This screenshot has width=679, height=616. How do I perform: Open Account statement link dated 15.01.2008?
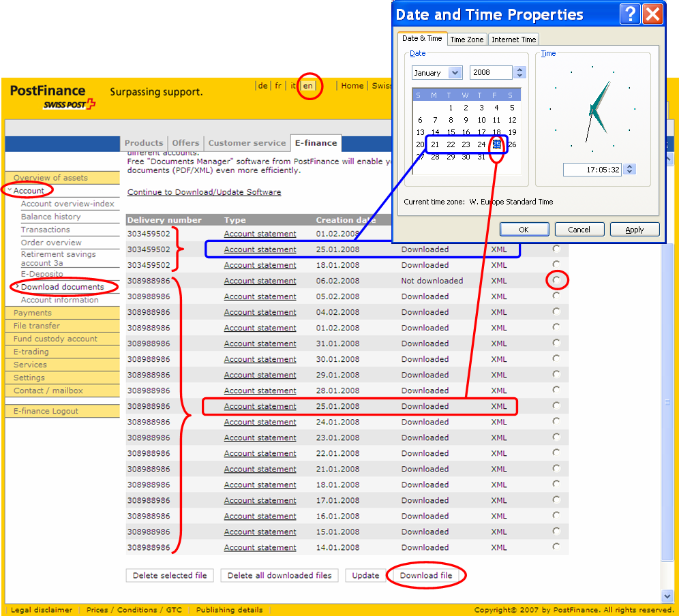(260, 532)
